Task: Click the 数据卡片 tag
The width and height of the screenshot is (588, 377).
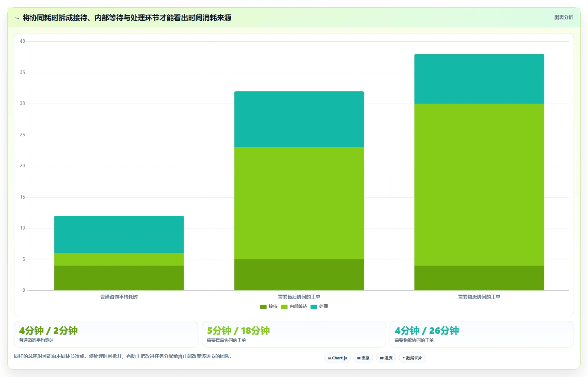Action: pyautogui.click(x=412, y=358)
